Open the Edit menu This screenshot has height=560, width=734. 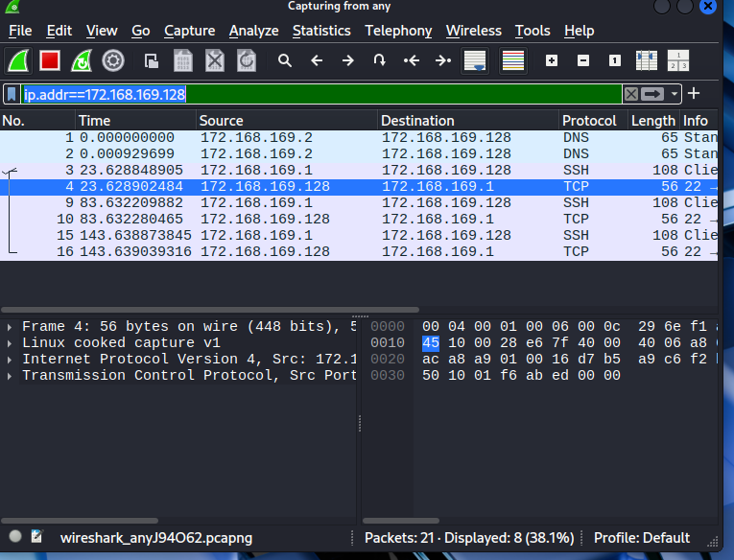pos(59,31)
